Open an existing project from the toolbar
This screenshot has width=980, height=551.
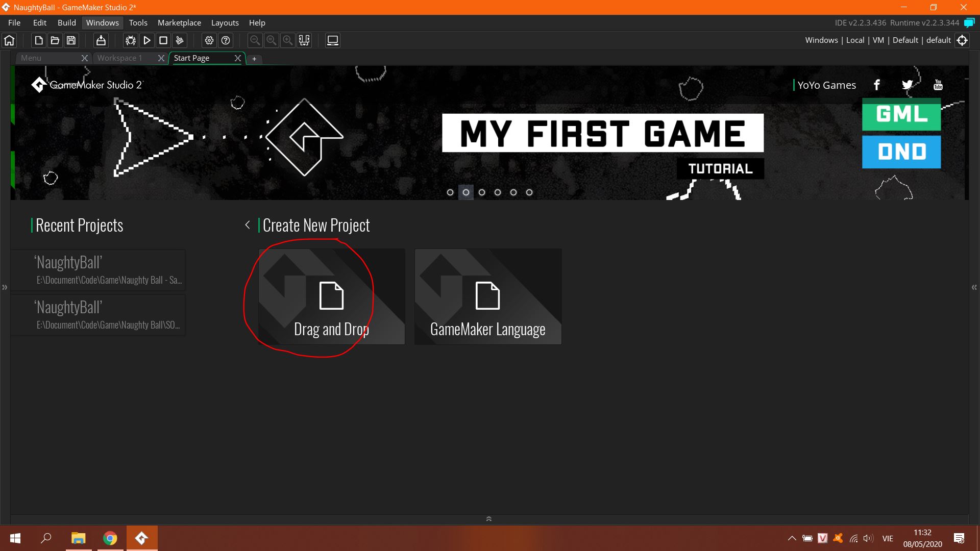55,40
